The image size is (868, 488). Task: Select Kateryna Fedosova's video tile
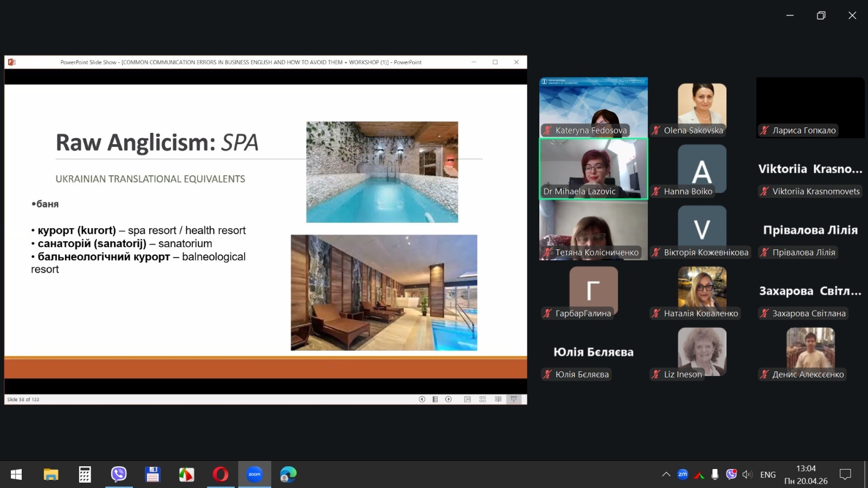[x=593, y=107]
